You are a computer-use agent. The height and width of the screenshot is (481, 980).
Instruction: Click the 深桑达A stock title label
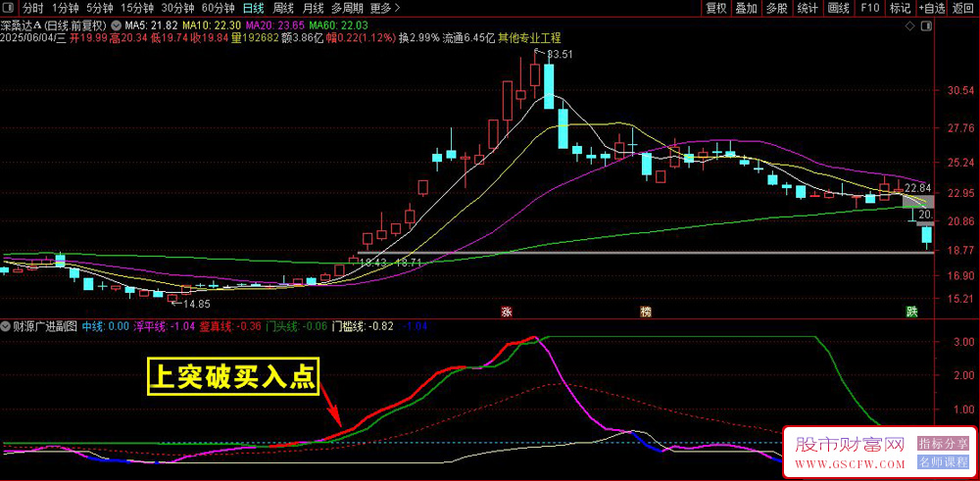[x=22, y=26]
